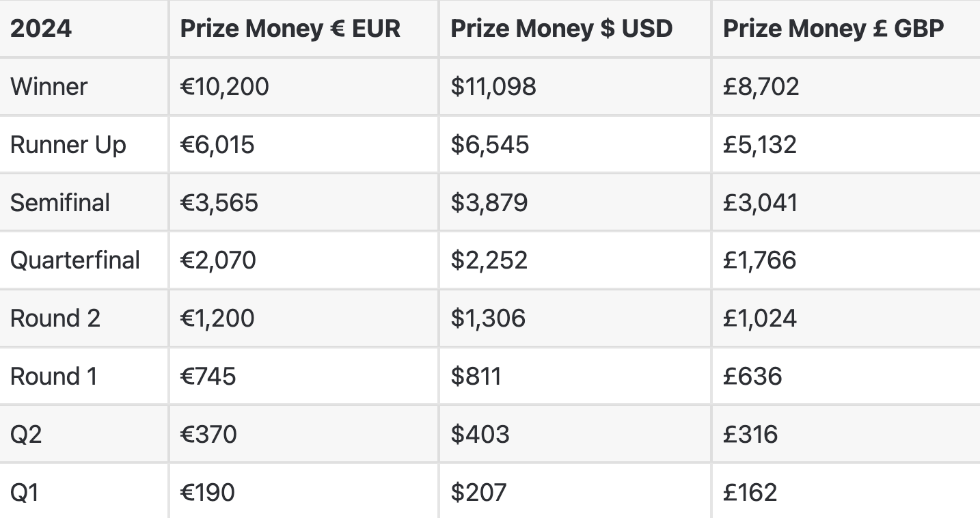
Task: Click the 2024 column header
Action: click(42, 29)
